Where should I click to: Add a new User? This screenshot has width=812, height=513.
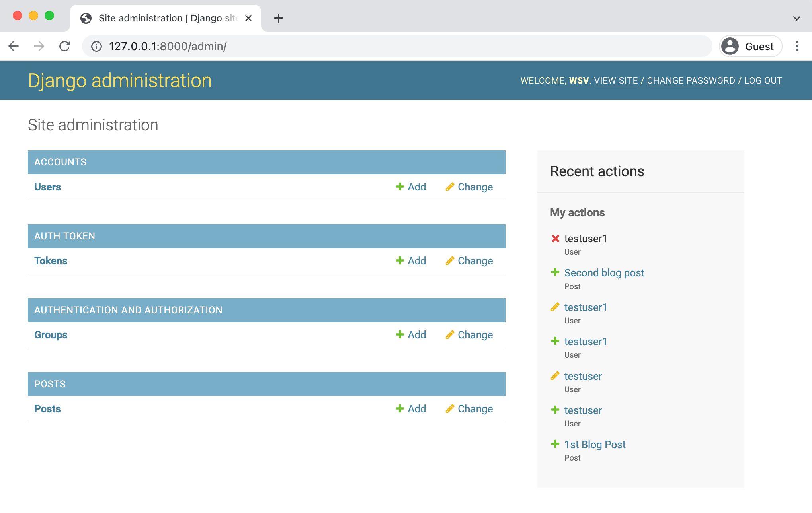click(411, 187)
